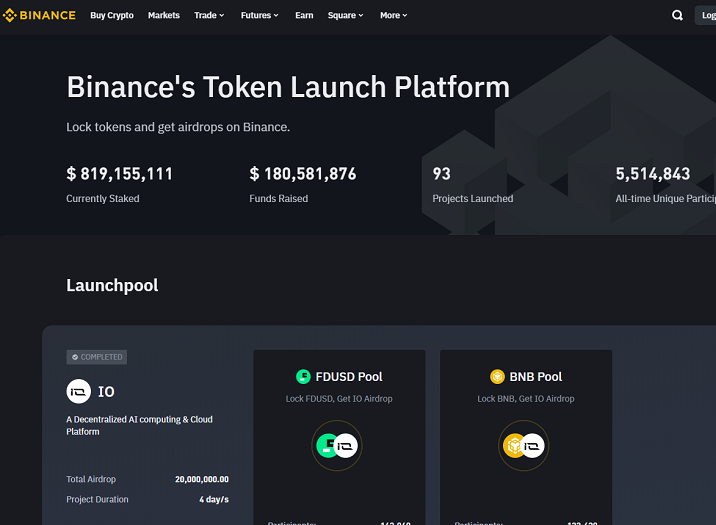Click the BNB and IO paired pool graphic

(524, 446)
